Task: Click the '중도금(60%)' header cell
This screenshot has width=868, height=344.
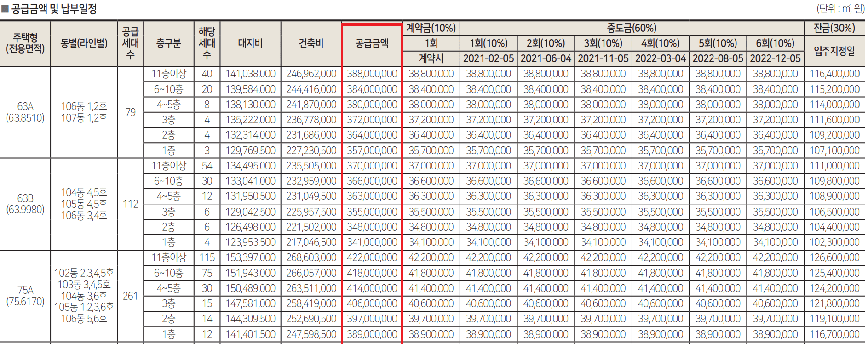Action: [632, 28]
